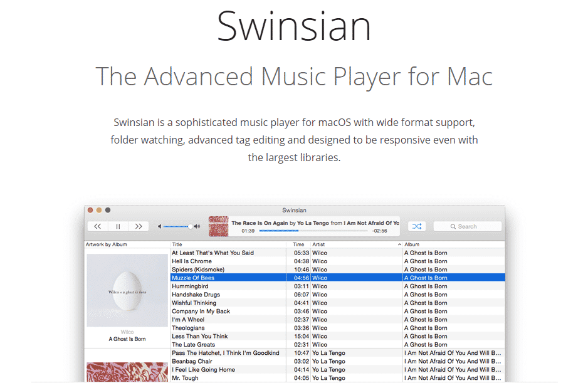Select track The Late Greats
The image size is (588, 383).
337,344
